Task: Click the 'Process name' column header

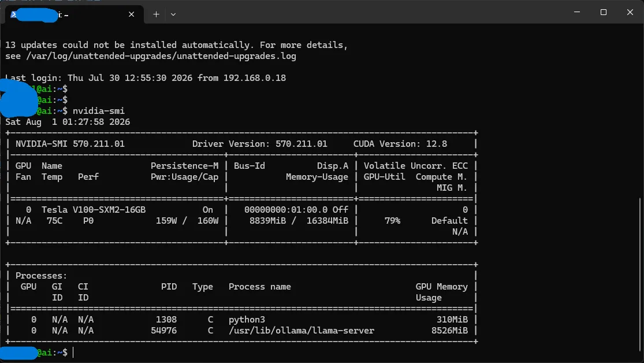Action: click(x=259, y=287)
